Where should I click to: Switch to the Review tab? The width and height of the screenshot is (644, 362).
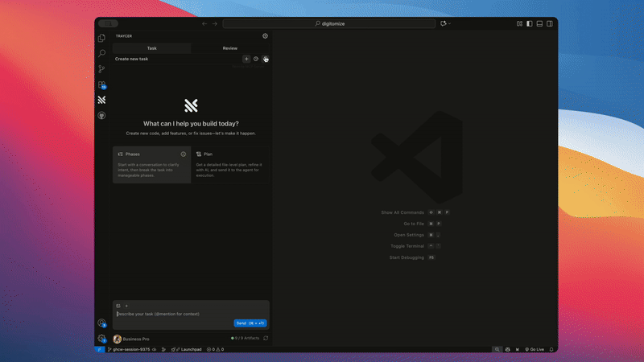pos(230,48)
